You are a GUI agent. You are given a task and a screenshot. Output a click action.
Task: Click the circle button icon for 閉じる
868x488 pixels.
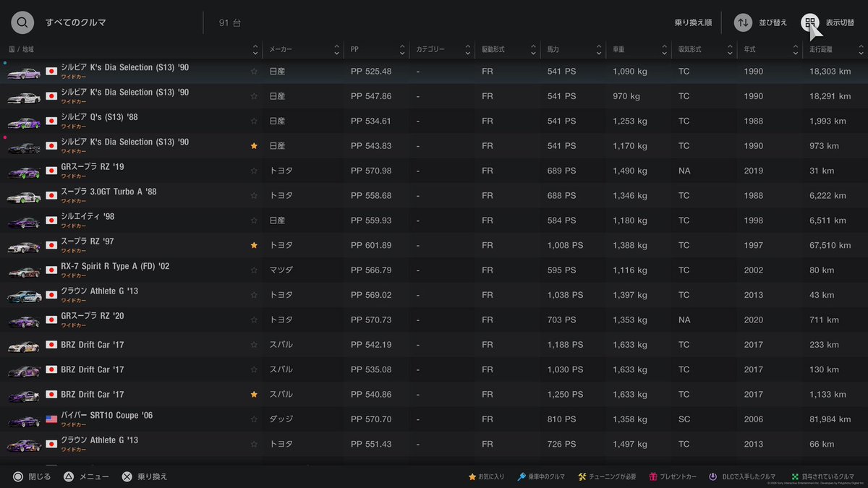[x=17, y=476]
